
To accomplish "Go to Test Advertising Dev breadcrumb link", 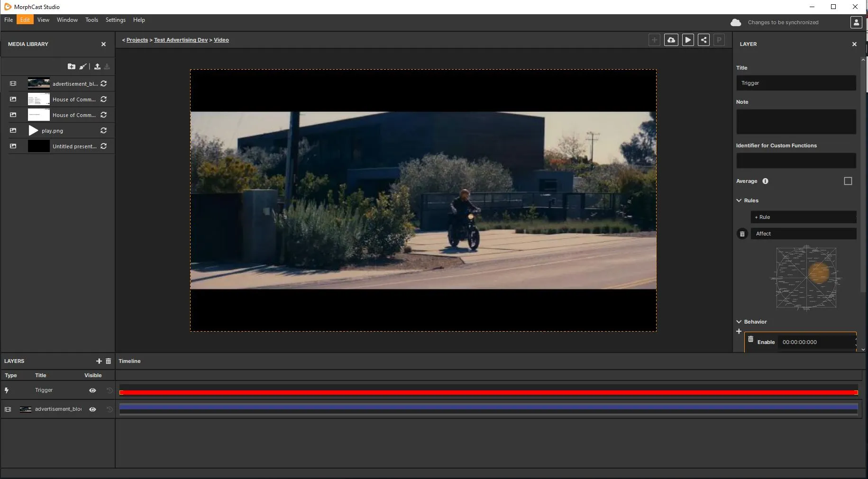I will coord(181,40).
